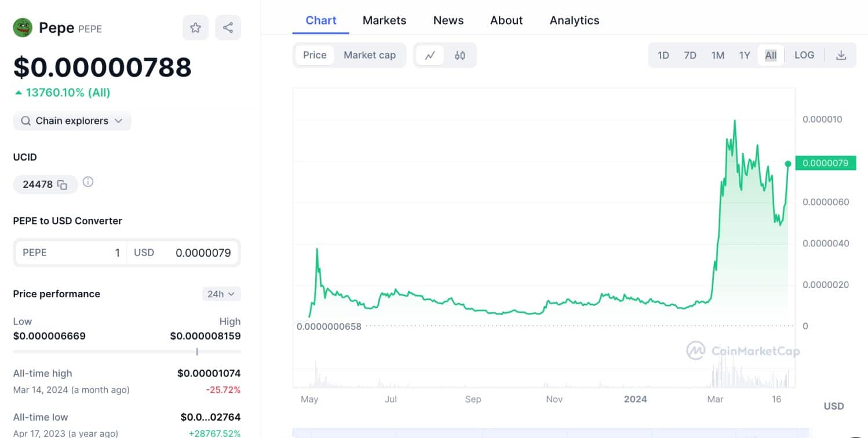Screen dimensions: 868x438
Task: Switch to the Markets tab
Action: point(385,20)
